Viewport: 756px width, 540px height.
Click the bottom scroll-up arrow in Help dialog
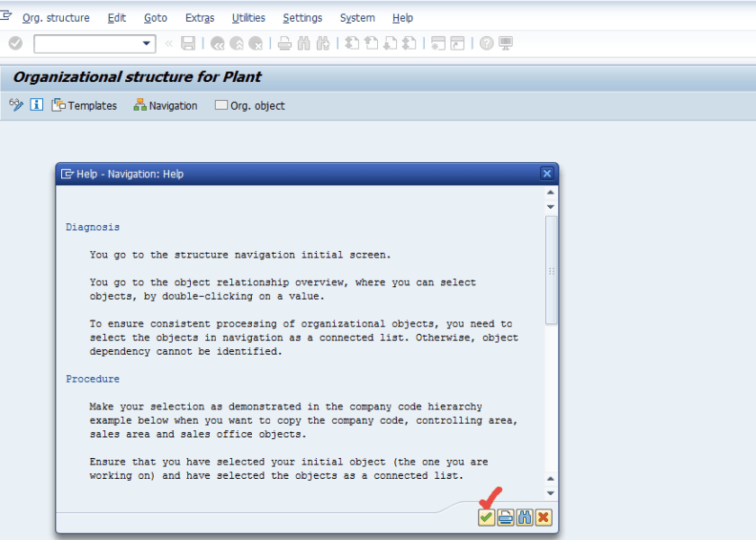(551, 479)
